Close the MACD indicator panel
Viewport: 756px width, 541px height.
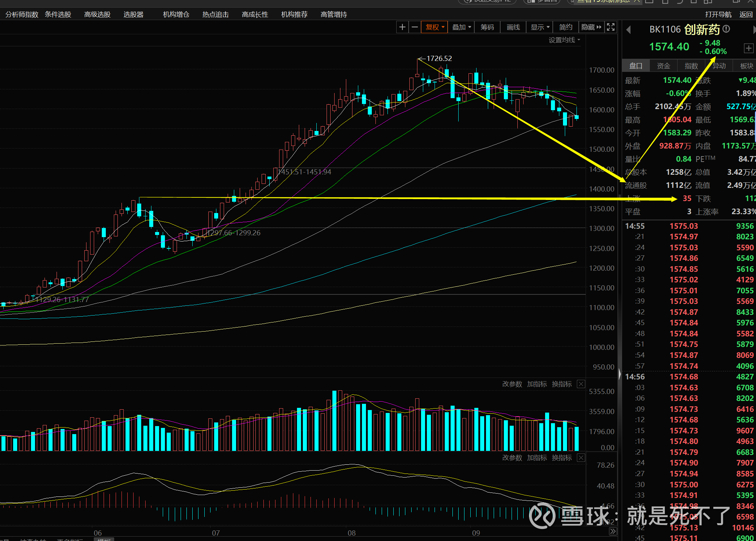pyautogui.click(x=581, y=458)
